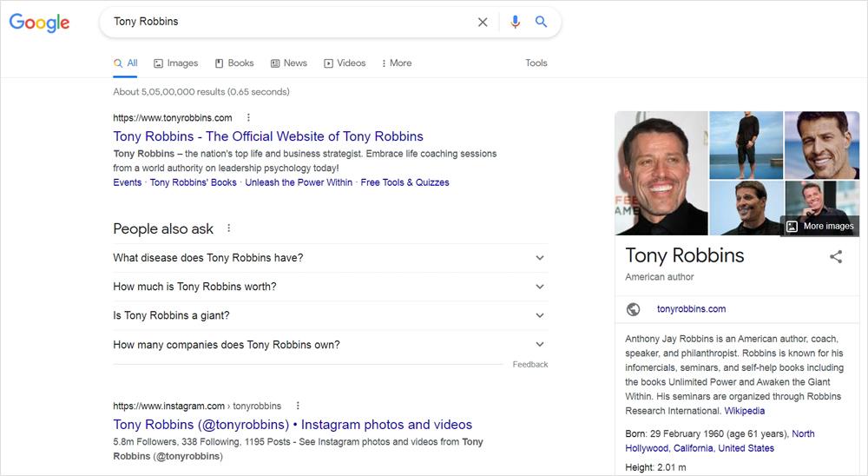This screenshot has height=476, width=868.
Task: Open options menu next to tonyrobbins.com URL
Action: tap(248, 117)
